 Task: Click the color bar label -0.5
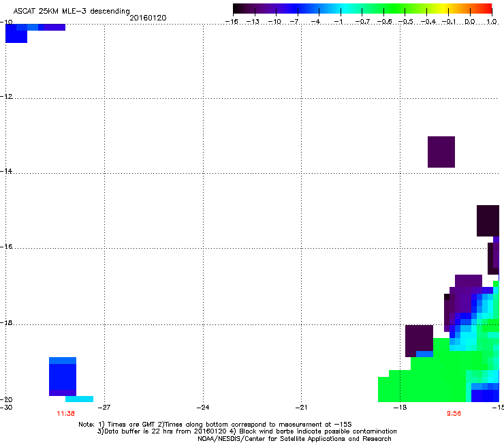pos(405,22)
